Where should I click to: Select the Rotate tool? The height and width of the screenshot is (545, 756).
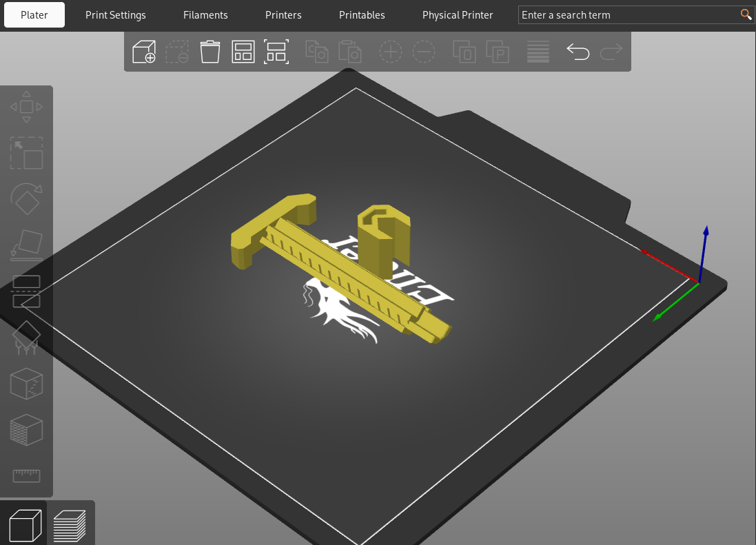[26, 199]
